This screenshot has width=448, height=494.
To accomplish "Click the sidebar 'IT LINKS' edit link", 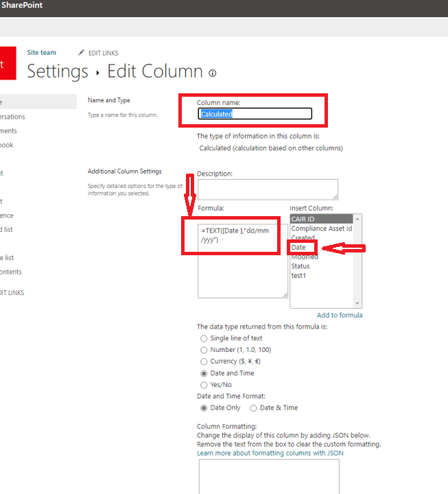I will (x=12, y=293).
